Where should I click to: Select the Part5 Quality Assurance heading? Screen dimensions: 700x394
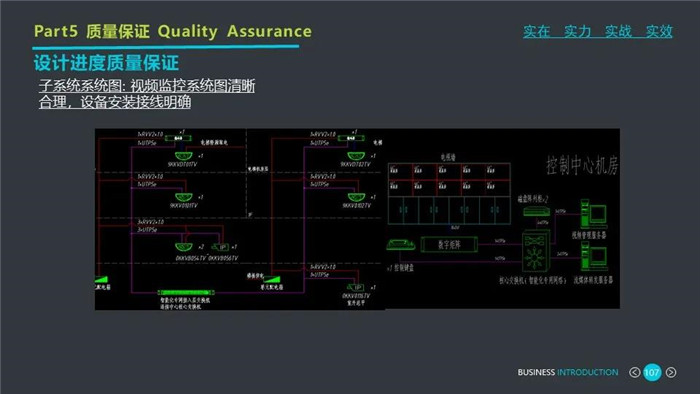(173, 31)
